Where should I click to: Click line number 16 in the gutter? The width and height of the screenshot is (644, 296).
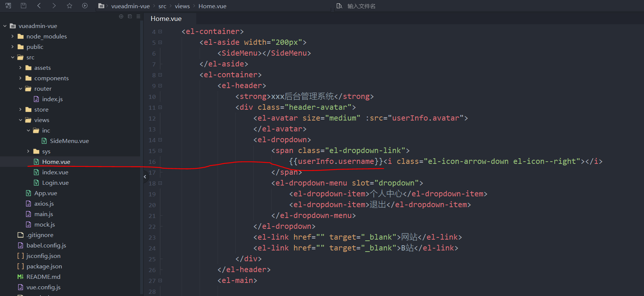click(152, 162)
